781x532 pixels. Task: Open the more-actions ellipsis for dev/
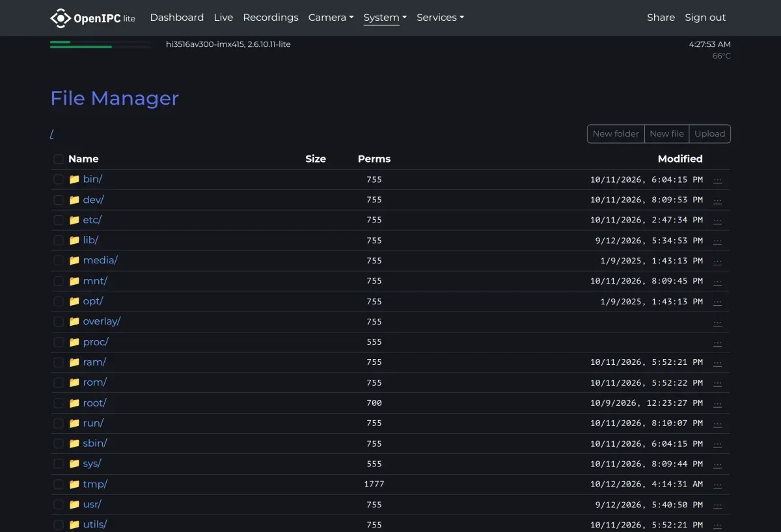[717, 200]
